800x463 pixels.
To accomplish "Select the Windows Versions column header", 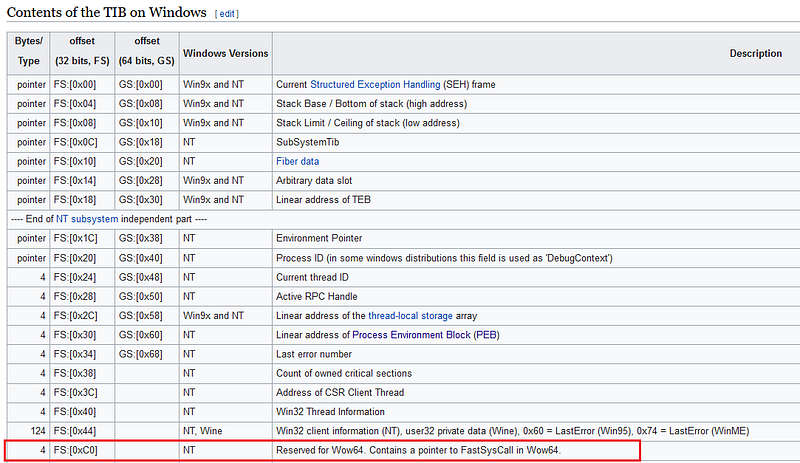I will coord(226,54).
